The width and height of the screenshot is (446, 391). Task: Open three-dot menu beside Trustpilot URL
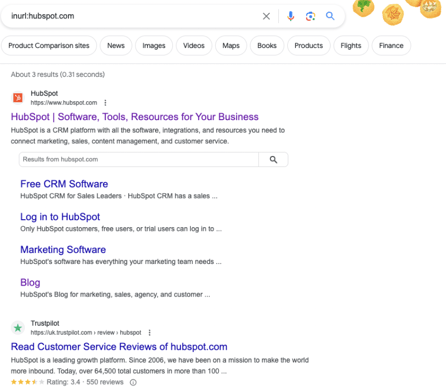coord(149,333)
